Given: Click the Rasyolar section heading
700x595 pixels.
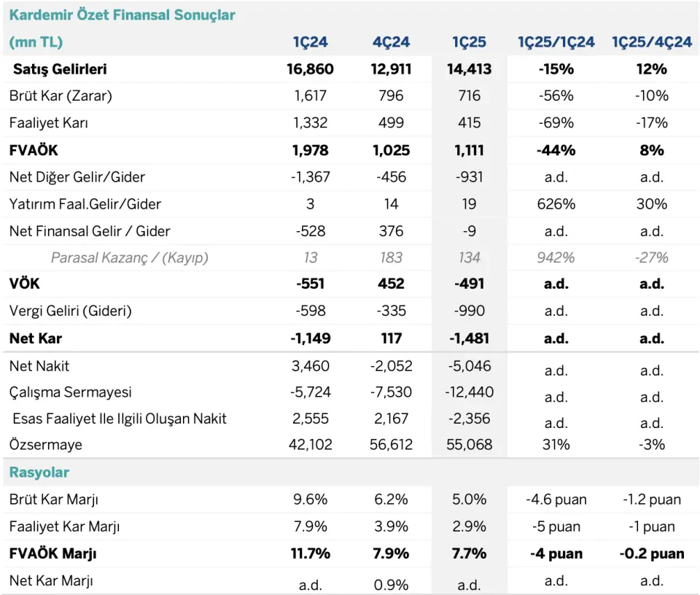Looking at the screenshot, I should [x=39, y=472].
